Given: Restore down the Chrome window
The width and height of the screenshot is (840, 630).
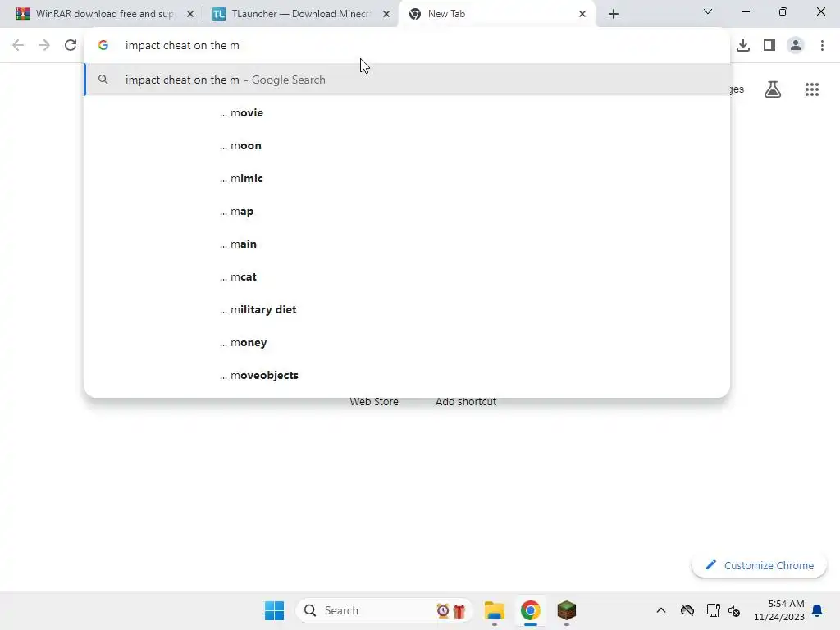Looking at the screenshot, I should [783, 11].
